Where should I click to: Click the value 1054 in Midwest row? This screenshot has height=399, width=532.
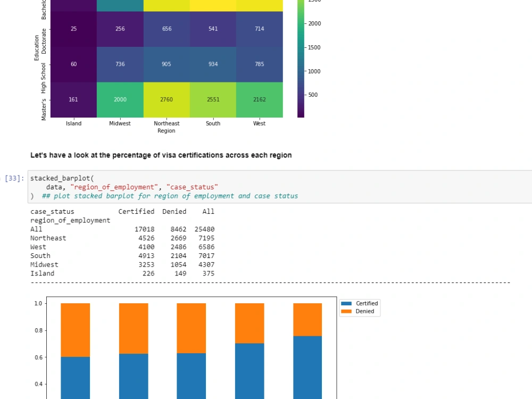[178, 264]
